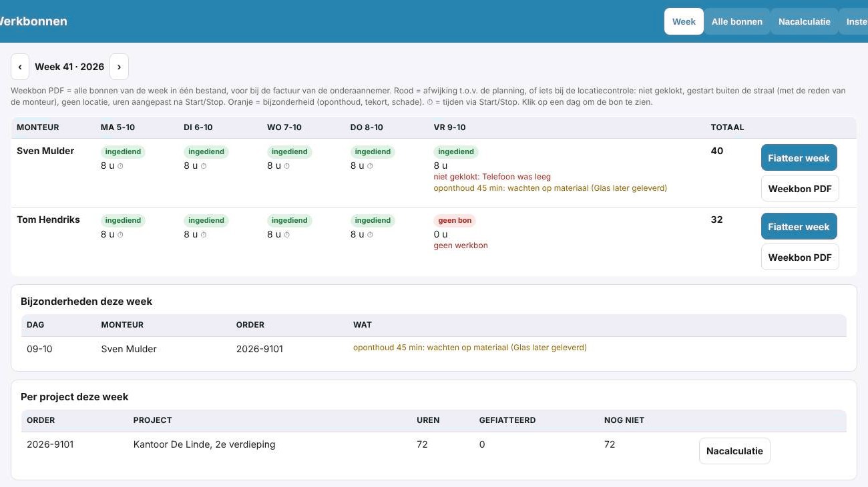Click the GEFIATTEERD column header
This screenshot has height=487, width=868.
tap(507, 420)
